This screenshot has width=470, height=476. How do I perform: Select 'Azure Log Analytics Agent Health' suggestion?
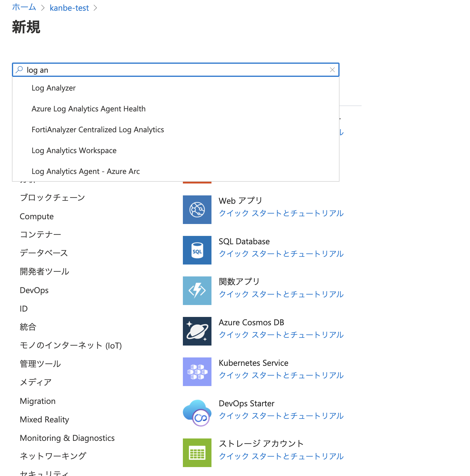click(x=176, y=109)
